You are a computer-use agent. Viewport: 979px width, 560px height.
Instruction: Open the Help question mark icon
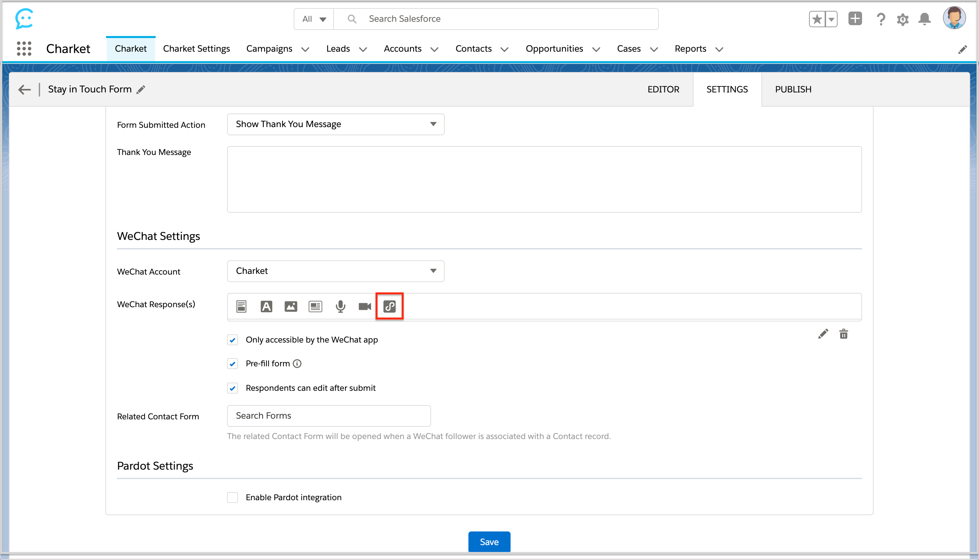[880, 19]
